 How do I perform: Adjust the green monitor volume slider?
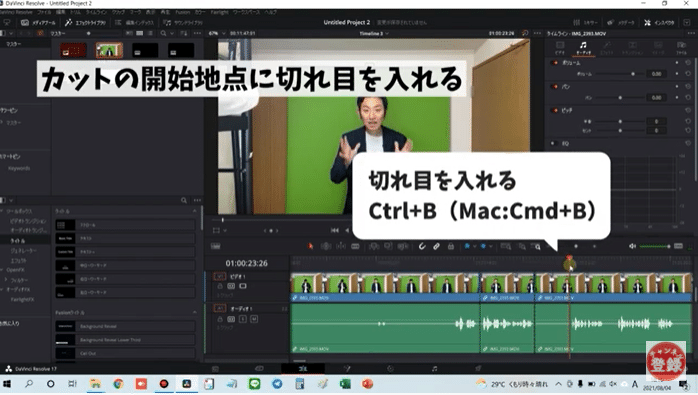[655, 246]
